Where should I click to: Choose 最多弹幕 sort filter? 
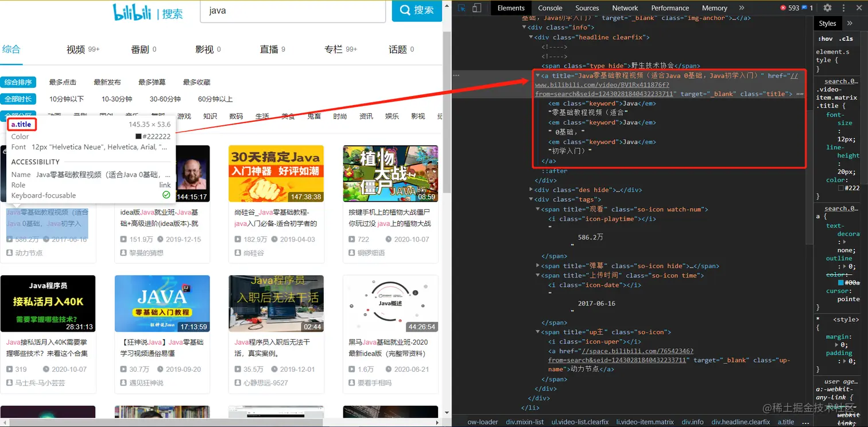(x=152, y=82)
